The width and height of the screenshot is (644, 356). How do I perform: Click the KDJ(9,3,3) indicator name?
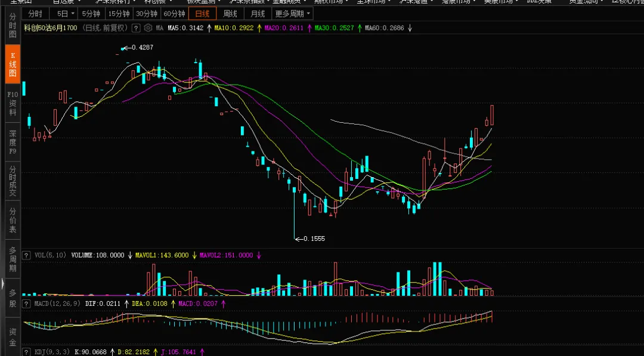tap(52, 352)
